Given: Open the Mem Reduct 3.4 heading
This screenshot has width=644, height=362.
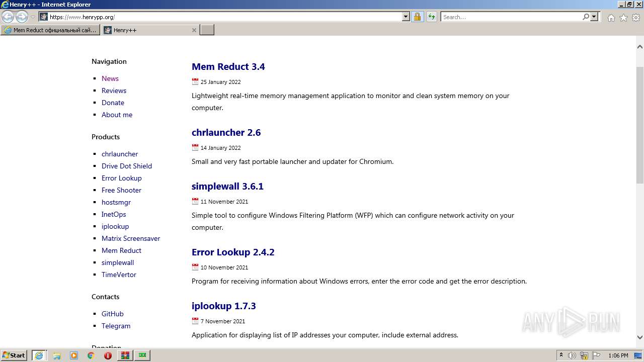Looking at the screenshot, I should 228,66.
